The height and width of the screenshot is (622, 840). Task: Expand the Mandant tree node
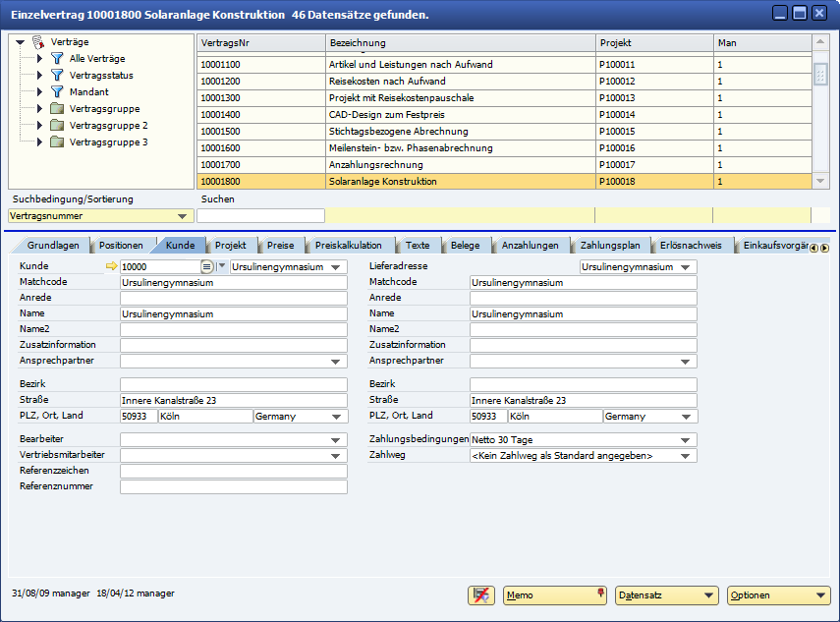point(39,92)
